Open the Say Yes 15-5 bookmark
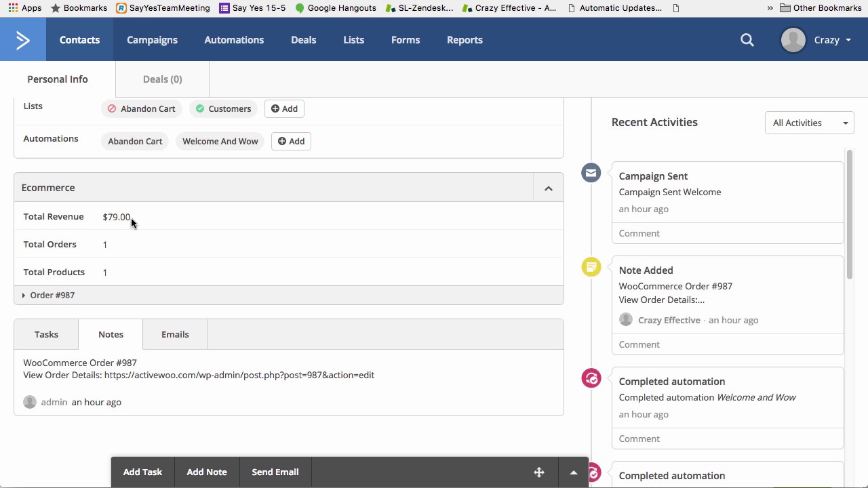Image resolution: width=868 pixels, height=488 pixels. 252,8
